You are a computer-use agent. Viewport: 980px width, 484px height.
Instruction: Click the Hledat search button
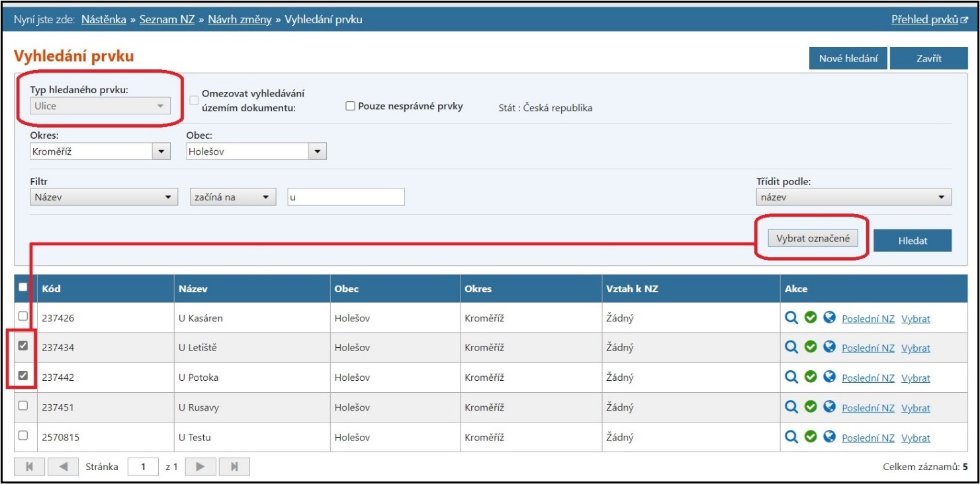click(912, 241)
